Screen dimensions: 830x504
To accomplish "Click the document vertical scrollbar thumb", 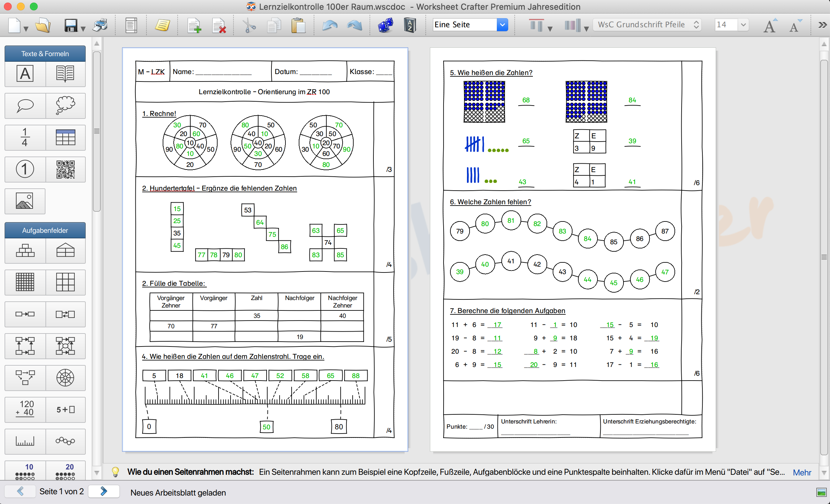I will pyautogui.click(x=824, y=258).
